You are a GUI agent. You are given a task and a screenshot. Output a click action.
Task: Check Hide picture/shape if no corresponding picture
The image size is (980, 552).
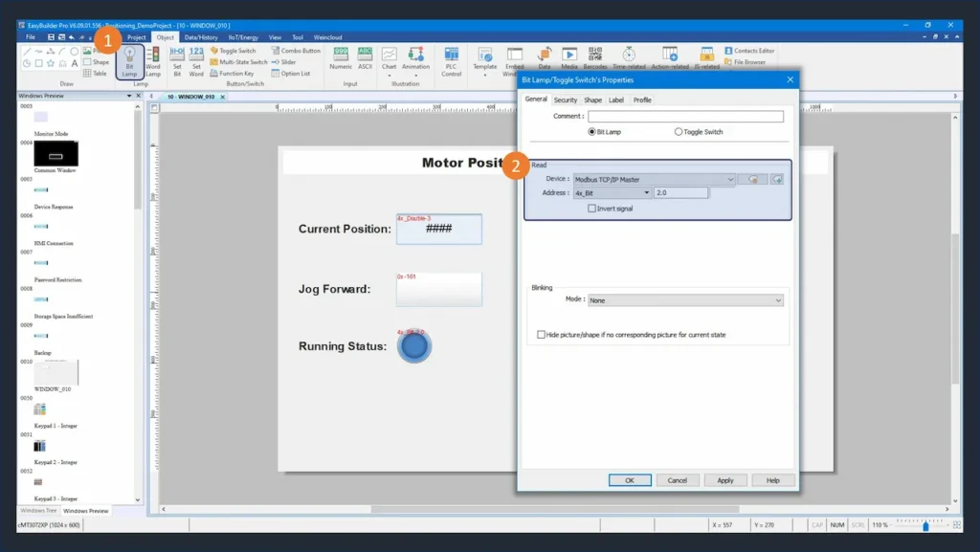pyautogui.click(x=542, y=335)
